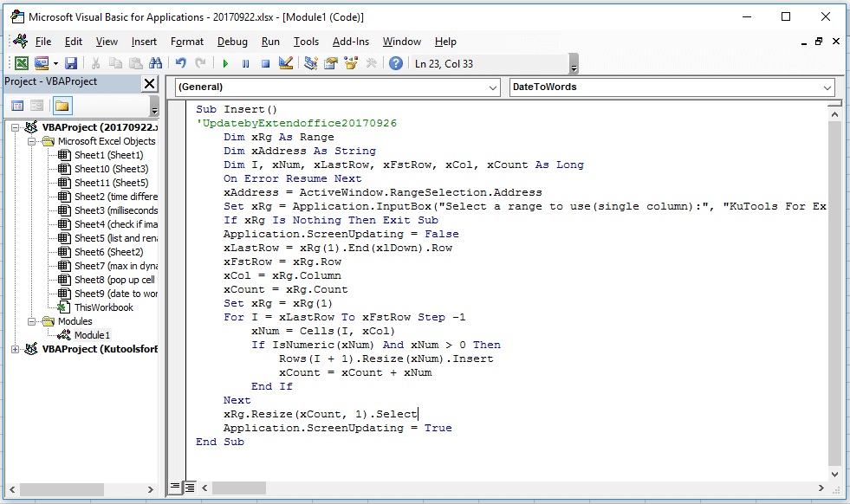Image resolution: width=850 pixels, height=504 pixels.
Task: Click the Find binoculars icon
Action: (x=156, y=63)
